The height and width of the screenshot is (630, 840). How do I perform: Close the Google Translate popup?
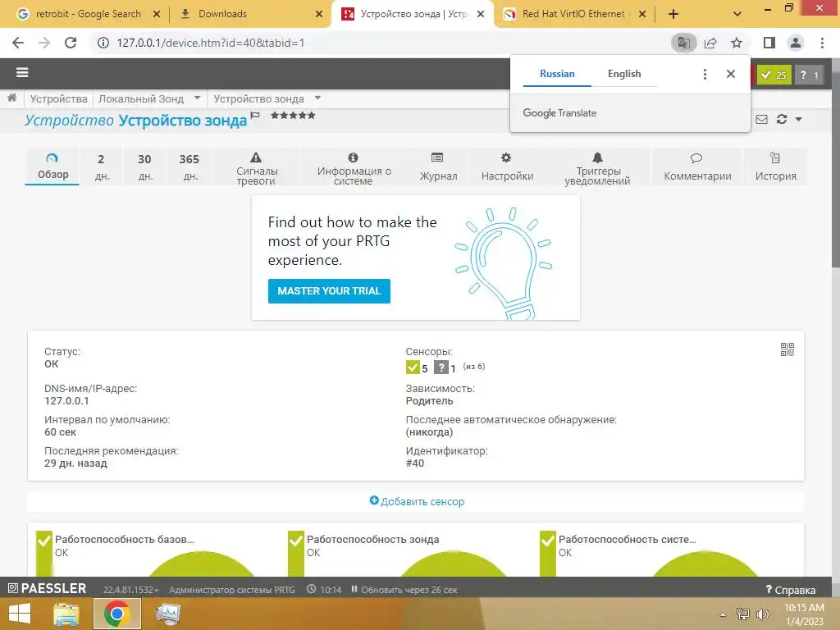[x=731, y=74]
